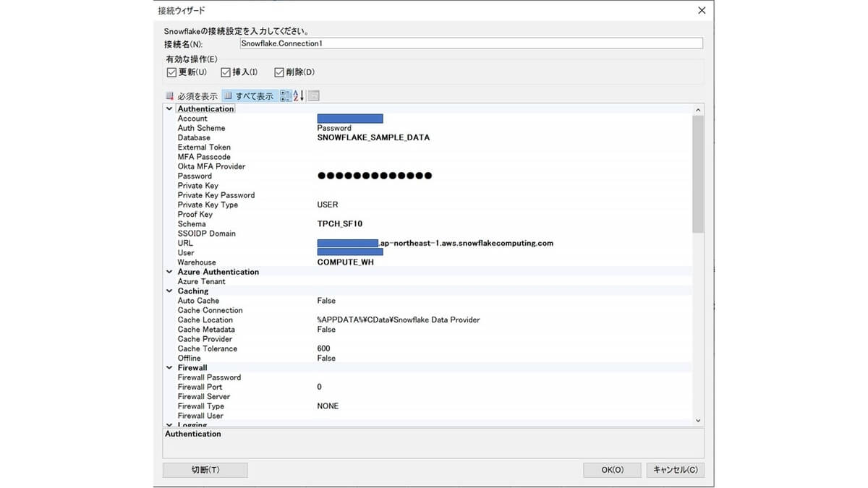The image size is (868, 488).
Task: Select the SSOIDP Domain property
Action: coord(207,234)
